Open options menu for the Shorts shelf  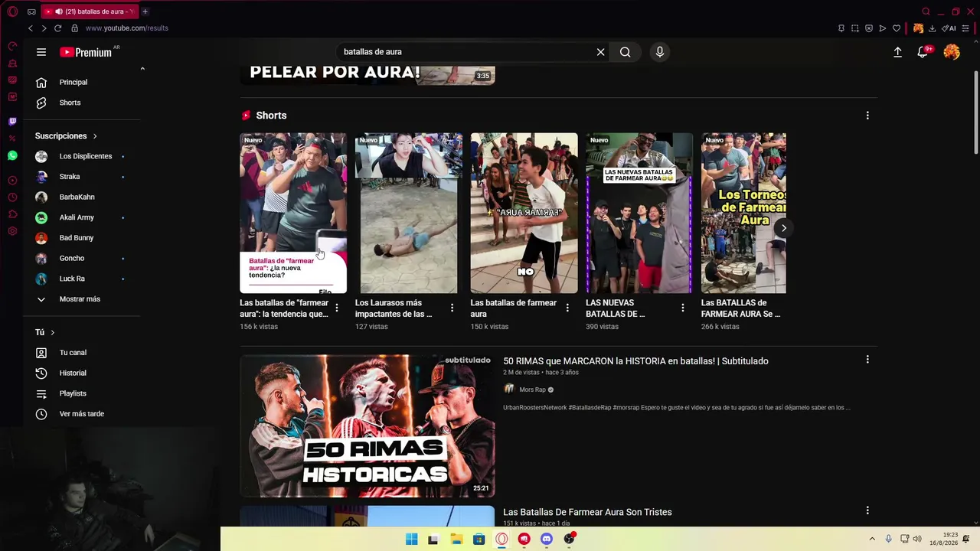(x=867, y=116)
